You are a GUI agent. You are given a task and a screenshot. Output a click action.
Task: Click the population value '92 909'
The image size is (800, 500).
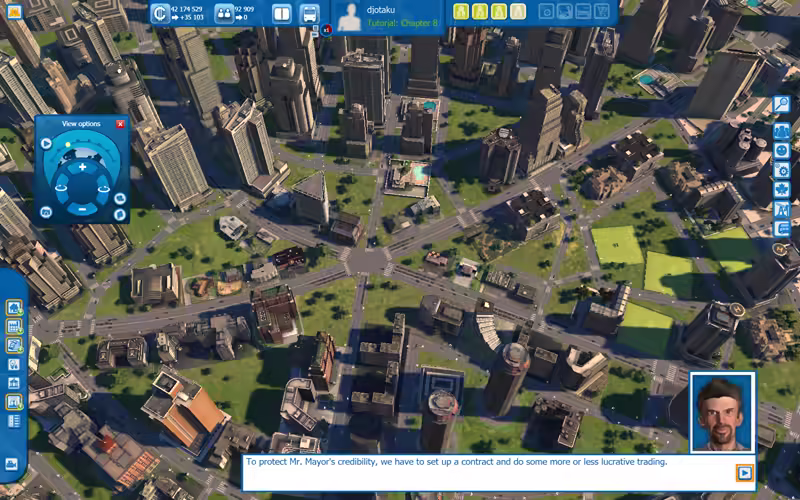244,9
